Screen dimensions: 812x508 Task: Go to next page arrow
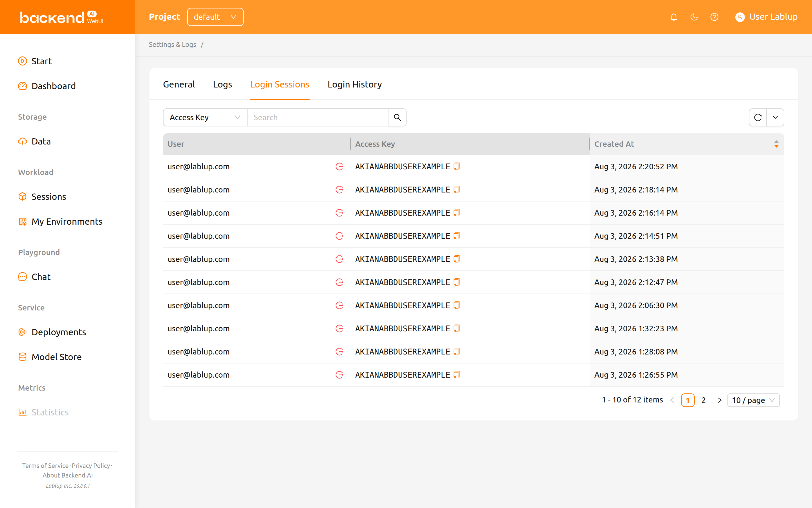[720, 400]
